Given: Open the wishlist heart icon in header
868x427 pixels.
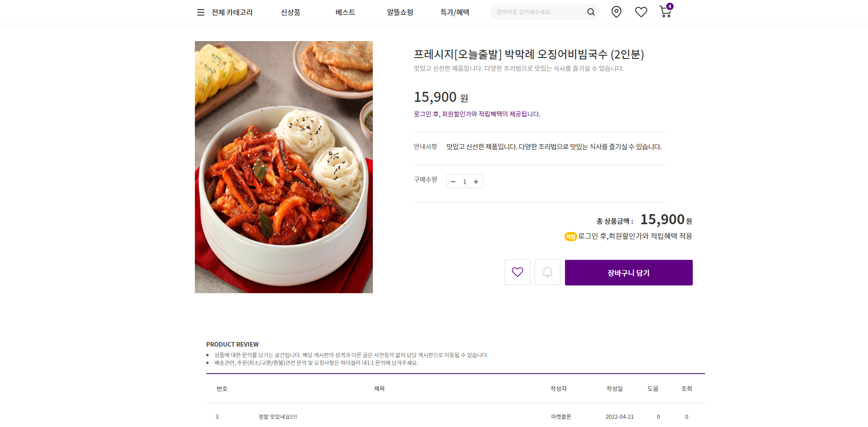Looking at the screenshot, I should (641, 12).
